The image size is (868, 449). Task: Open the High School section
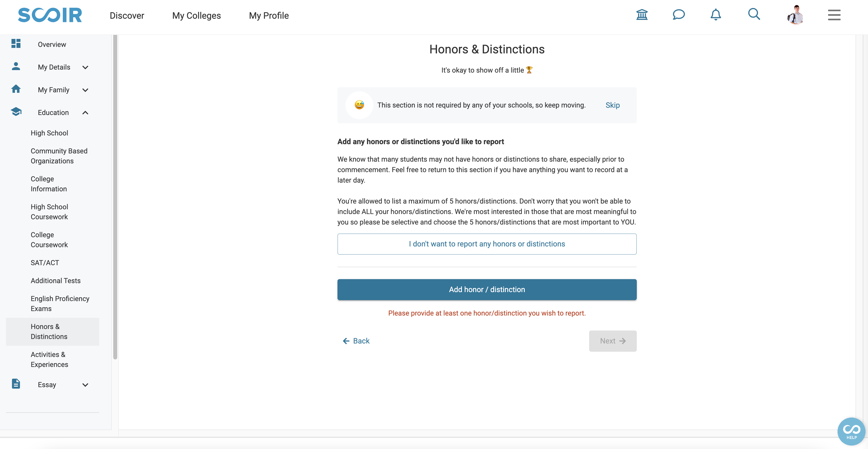click(x=50, y=133)
